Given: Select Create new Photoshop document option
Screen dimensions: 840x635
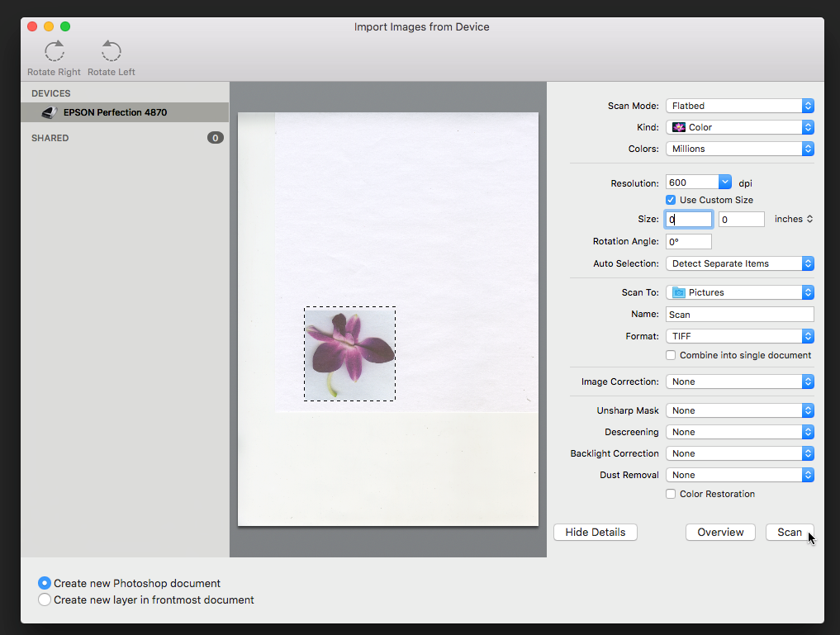Looking at the screenshot, I should [45, 583].
